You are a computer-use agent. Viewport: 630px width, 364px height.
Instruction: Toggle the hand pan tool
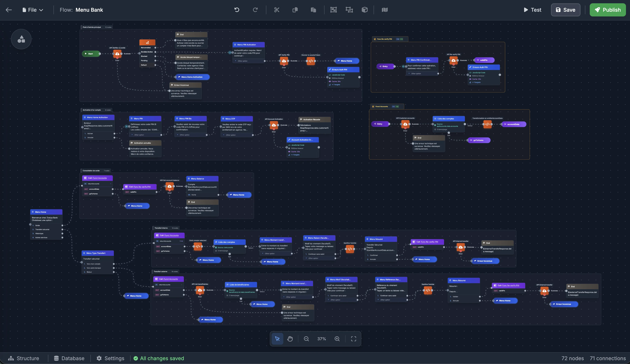[x=290, y=339]
